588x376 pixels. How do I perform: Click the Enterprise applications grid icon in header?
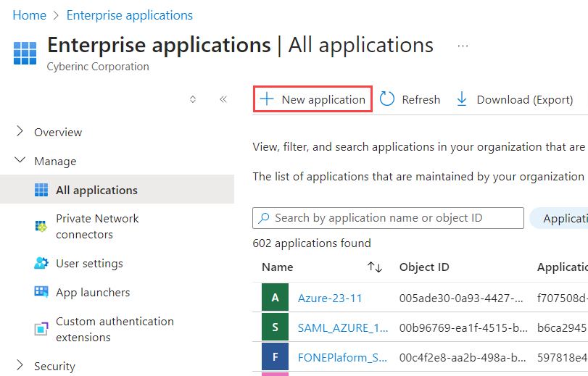click(25, 53)
